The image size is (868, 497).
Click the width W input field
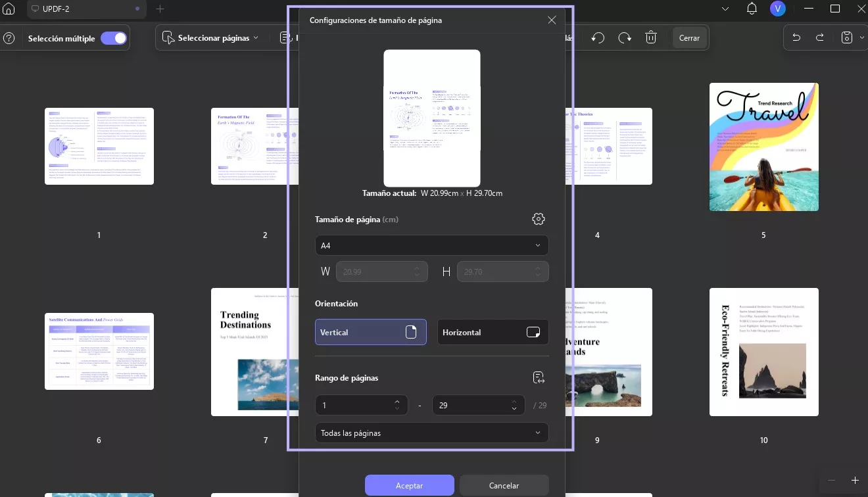pos(382,272)
